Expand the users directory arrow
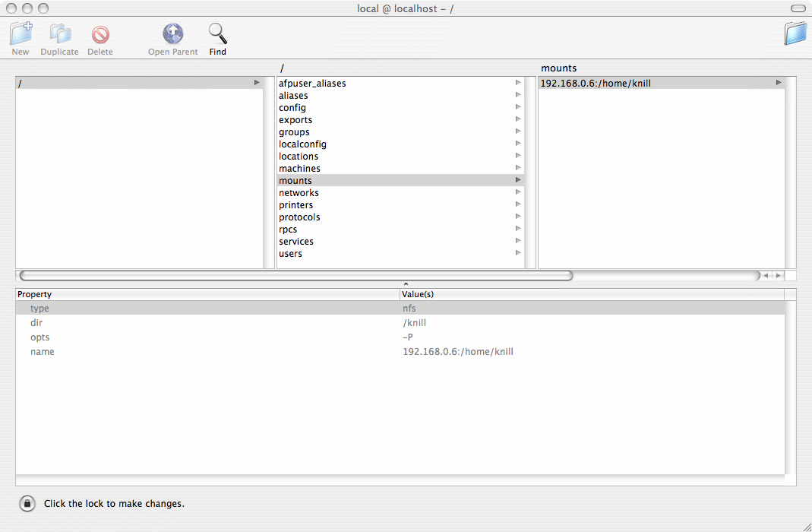812x532 pixels. click(x=518, y=253)
